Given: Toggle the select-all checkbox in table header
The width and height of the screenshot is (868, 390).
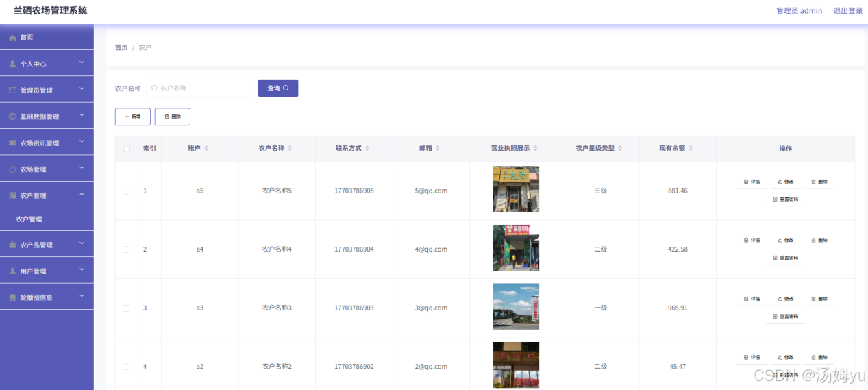Looking at the screenshot, I should (127, 149).
